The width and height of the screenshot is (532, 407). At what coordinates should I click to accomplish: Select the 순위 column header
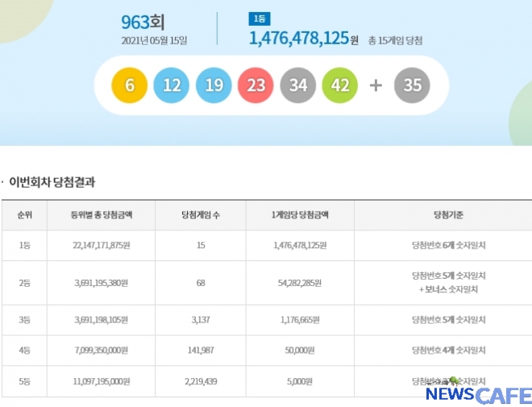coord(24,215)
